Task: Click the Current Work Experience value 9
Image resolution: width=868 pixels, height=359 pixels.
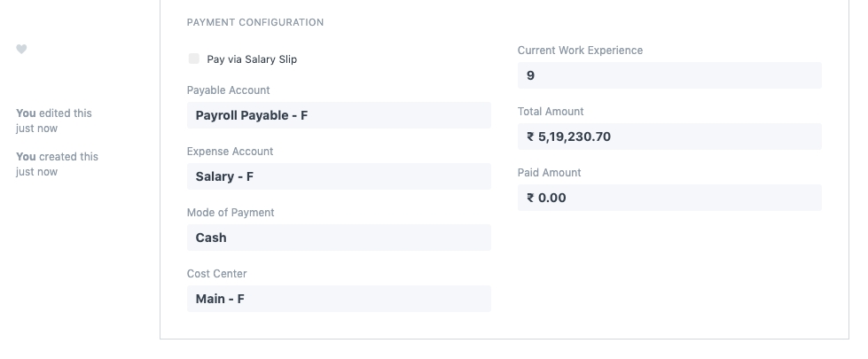Action: pos(669,75)
